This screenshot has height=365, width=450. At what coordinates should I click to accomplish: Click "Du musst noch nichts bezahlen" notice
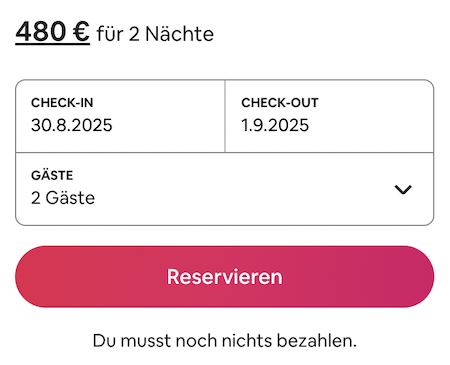[225, 341]
